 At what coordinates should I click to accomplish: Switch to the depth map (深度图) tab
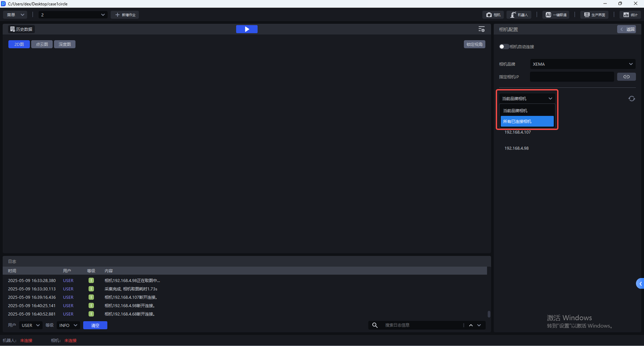click(64, 44)
